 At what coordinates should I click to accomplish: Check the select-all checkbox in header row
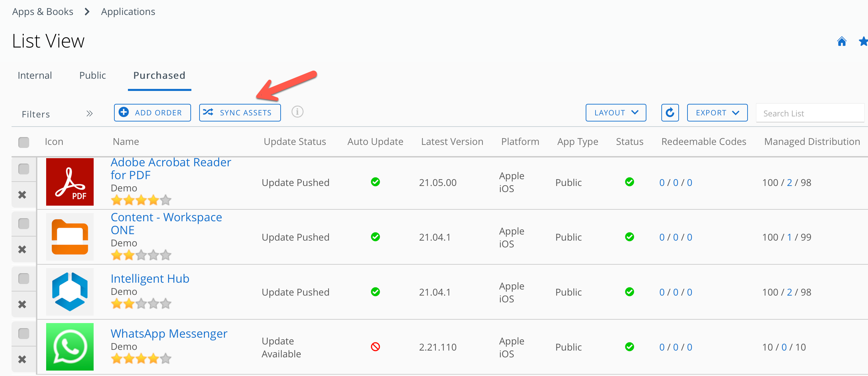tap(23, 143)
